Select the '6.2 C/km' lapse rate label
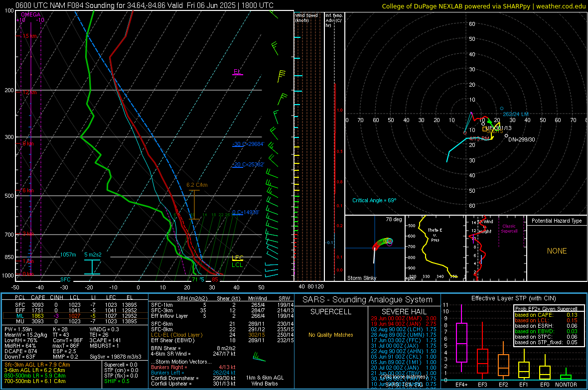Image resolution: width=588 pixels, height=390 pixels. click(197, 185)
